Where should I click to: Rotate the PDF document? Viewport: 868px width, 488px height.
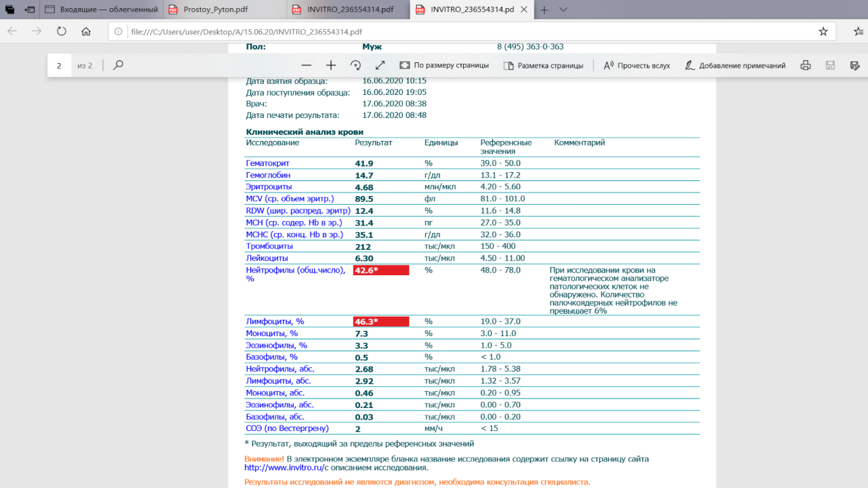[355, 66]
